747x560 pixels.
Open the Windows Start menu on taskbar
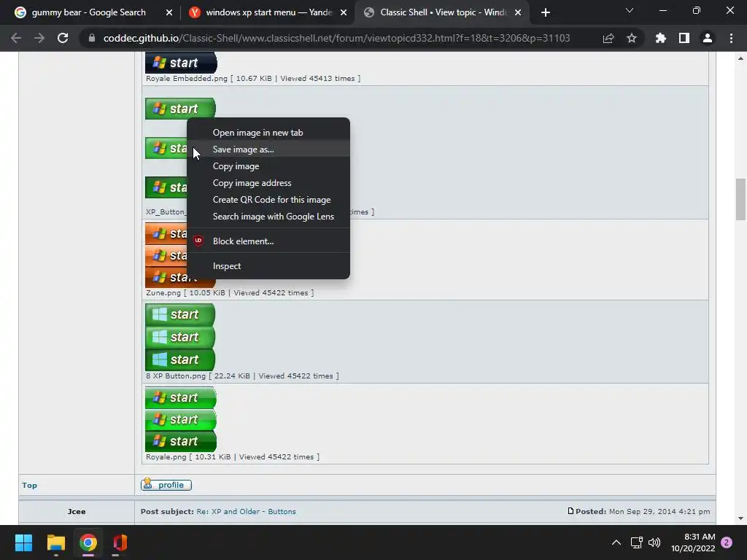[23, 542]
